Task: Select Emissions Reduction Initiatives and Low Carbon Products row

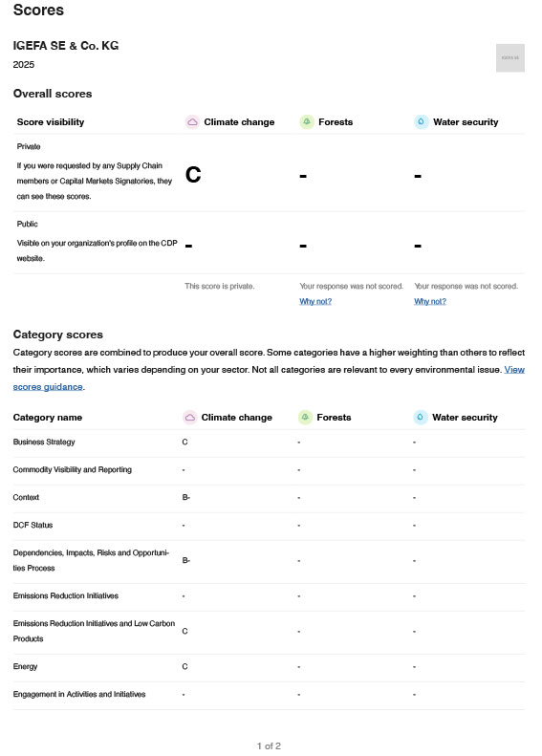Action: (x=269, y=631)
